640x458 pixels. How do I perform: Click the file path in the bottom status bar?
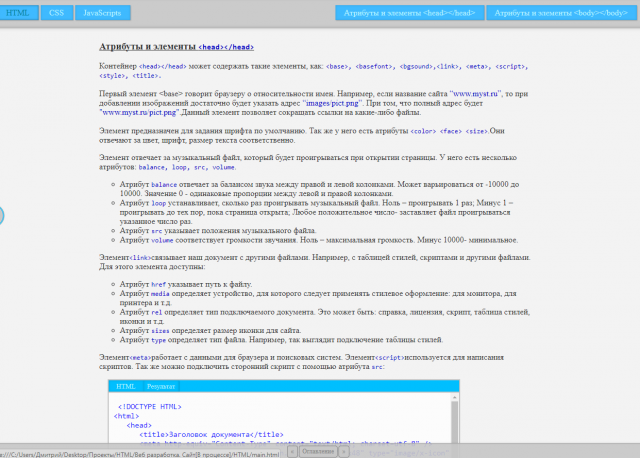140,454
